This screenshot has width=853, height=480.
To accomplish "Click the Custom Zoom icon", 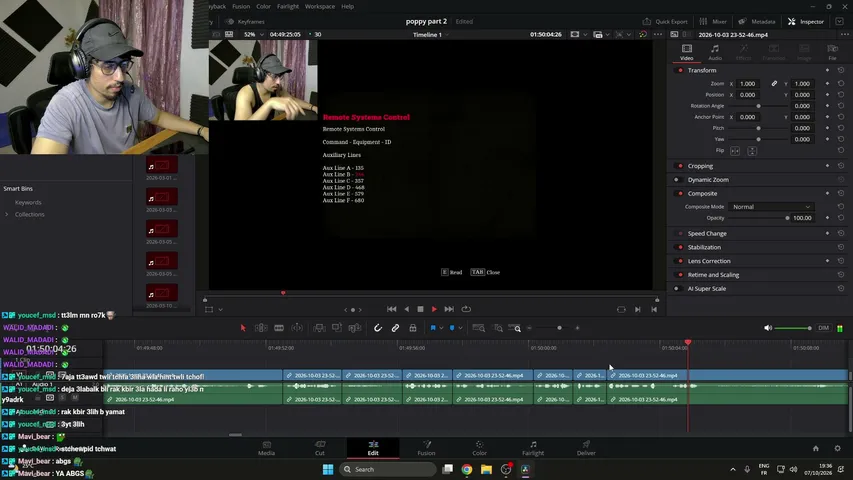I will click(515, 328).
